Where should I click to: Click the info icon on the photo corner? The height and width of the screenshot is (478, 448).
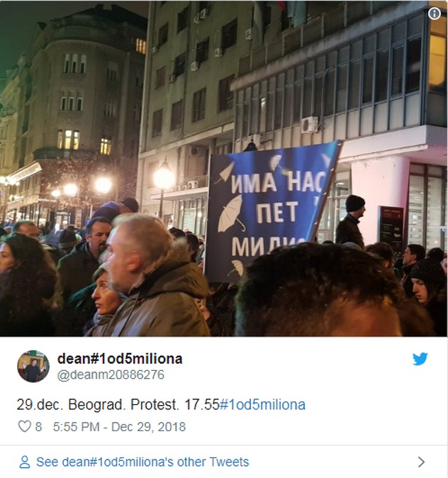[x=435, y=13]
